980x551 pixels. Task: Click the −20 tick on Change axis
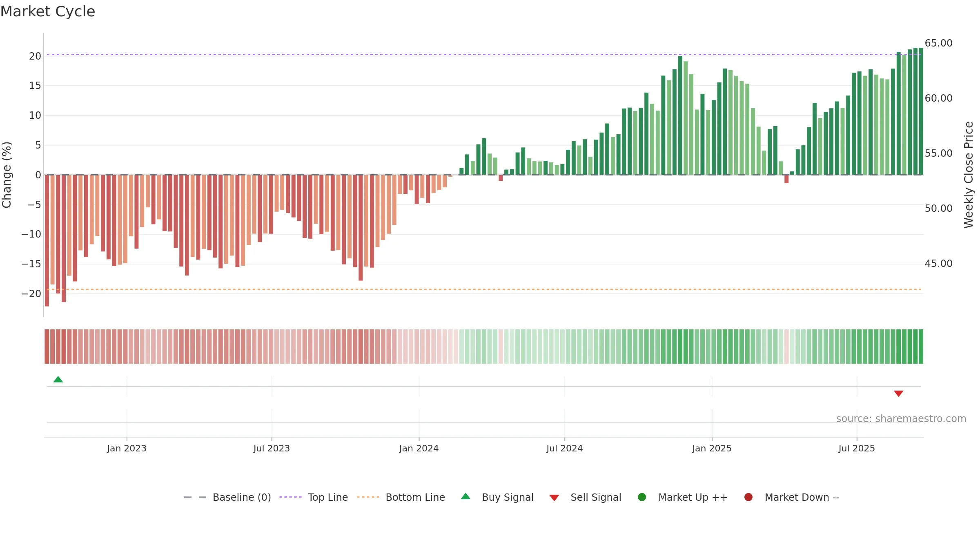(x=31, y=293)
